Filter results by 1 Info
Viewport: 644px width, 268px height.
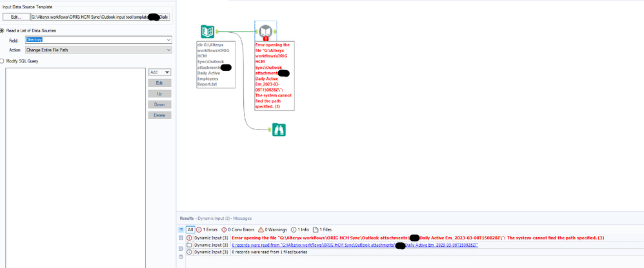pos(300,229)
